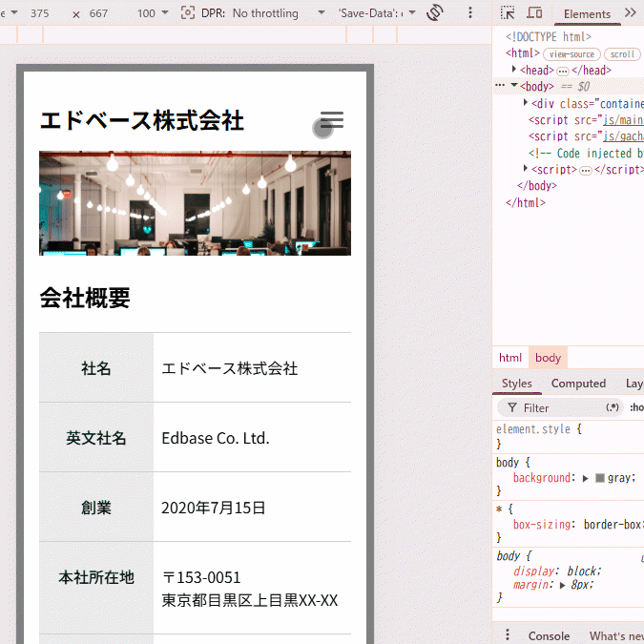Click the エドベース株式会社 page title

[142, 121]
